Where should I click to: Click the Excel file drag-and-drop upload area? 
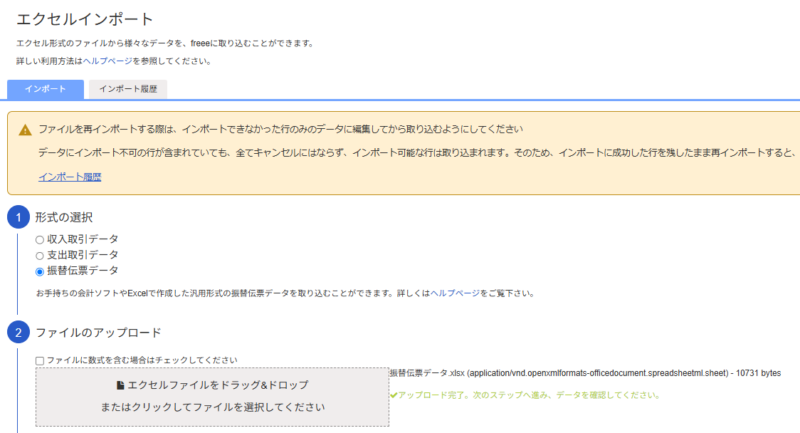212,397
